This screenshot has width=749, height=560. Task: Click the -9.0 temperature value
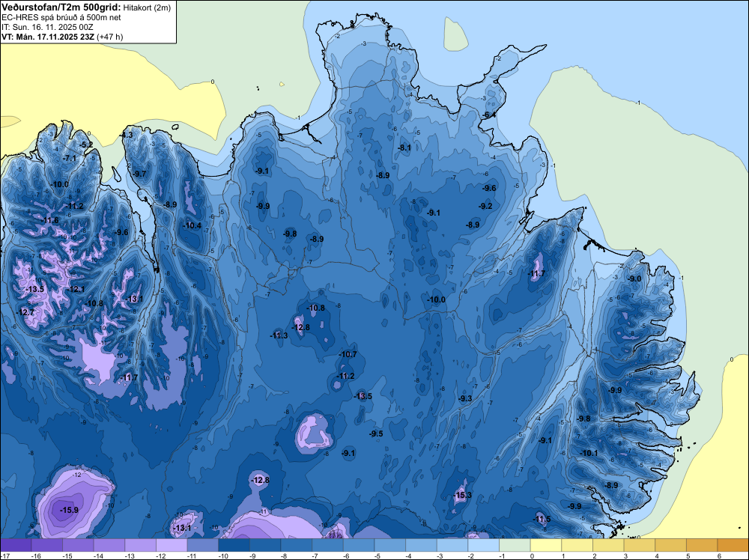tap(635, 279)
